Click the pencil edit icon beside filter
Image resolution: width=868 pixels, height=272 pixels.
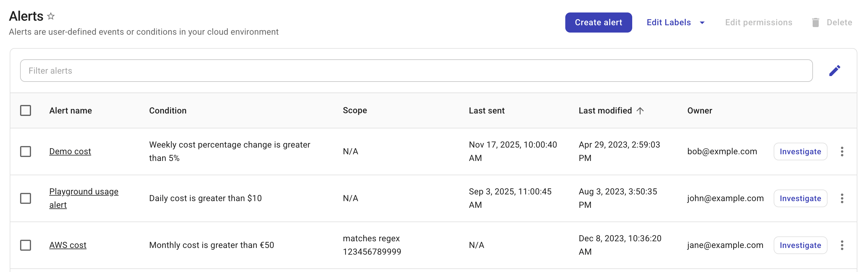(x=834, y=71)
